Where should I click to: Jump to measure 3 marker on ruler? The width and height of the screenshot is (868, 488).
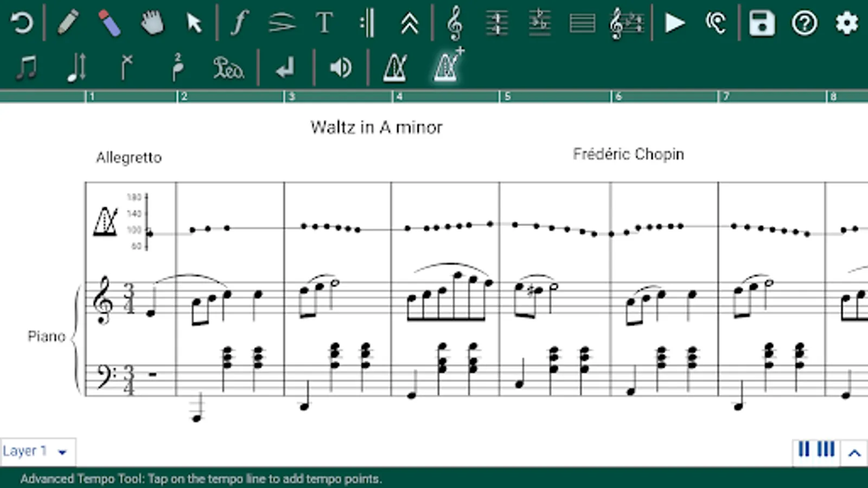pyautogui.click(x=291, y=97)
